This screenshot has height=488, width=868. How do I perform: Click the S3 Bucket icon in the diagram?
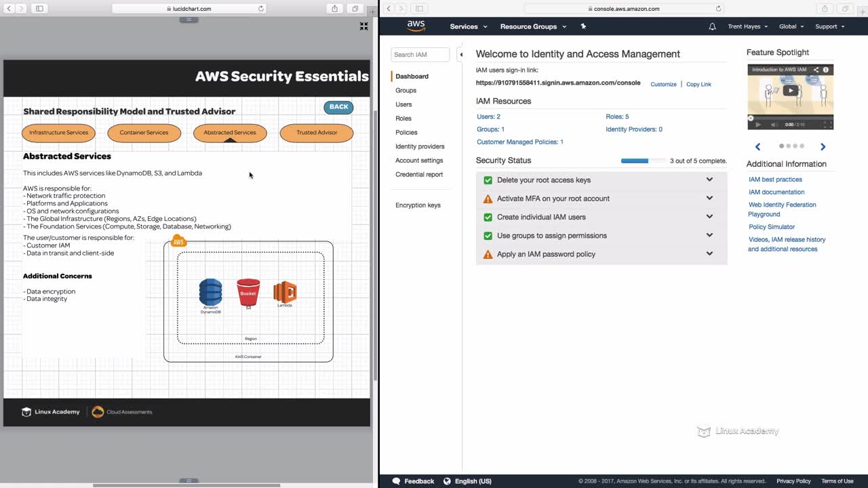tap(248, 292)
